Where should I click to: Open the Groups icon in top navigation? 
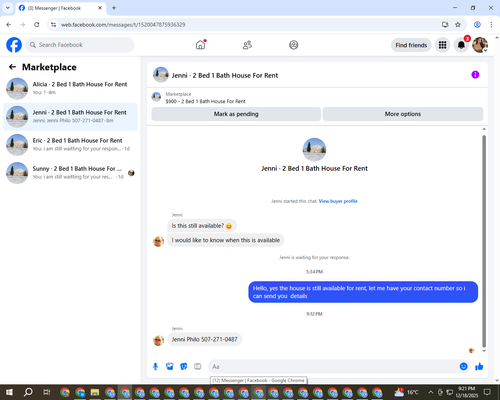click(x=294, y=45)
